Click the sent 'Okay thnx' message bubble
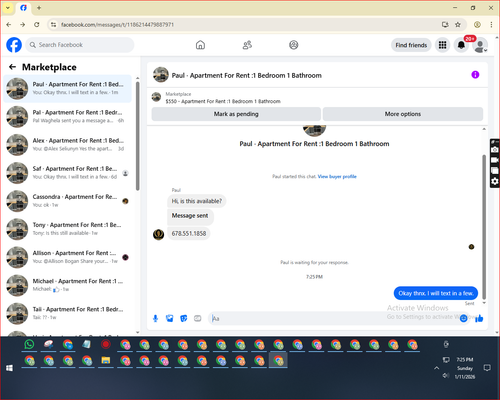This screenshot has width=500, height=400. pos(436,293)
